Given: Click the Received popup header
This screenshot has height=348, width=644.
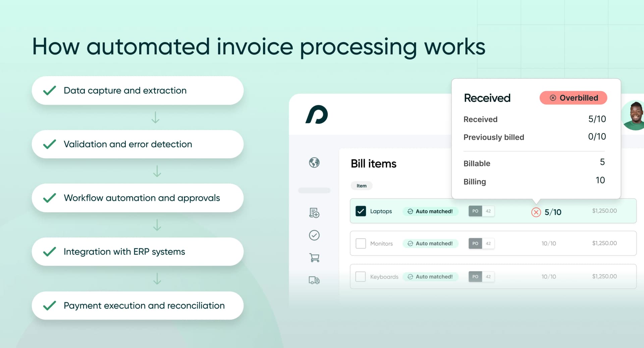Looking at the screenshot, I should tap(487, 98).
